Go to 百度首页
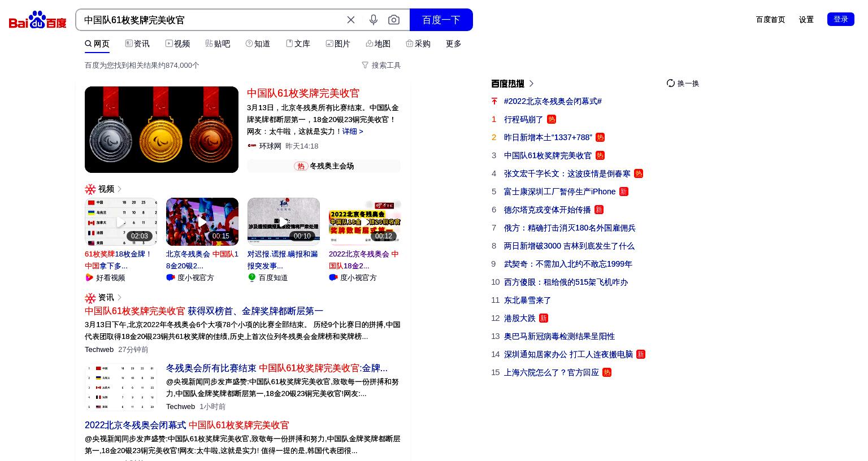The height and width of the screenshot is (461, 868). click(x=770, y=19)
